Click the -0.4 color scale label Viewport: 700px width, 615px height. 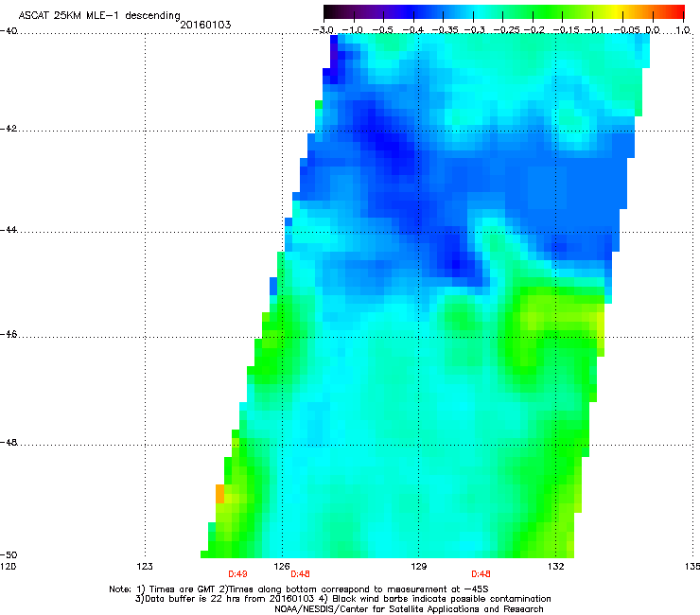pos(413,30)
